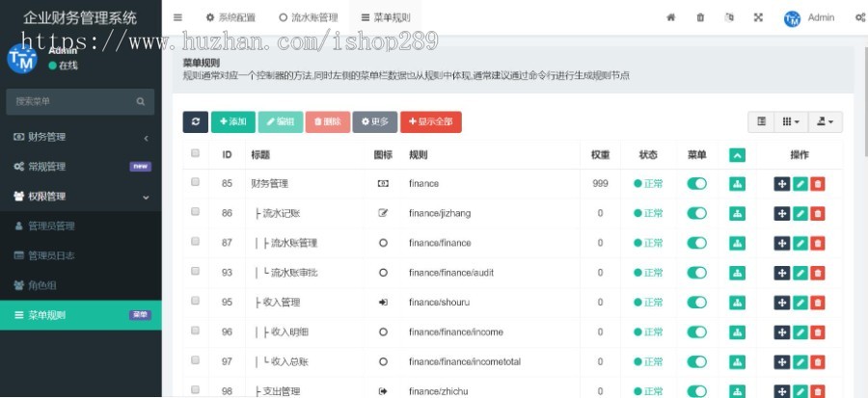Turn off menu toggle for 财务管理 row
Viewport: 868px width, 398px height.
(696, 183)
